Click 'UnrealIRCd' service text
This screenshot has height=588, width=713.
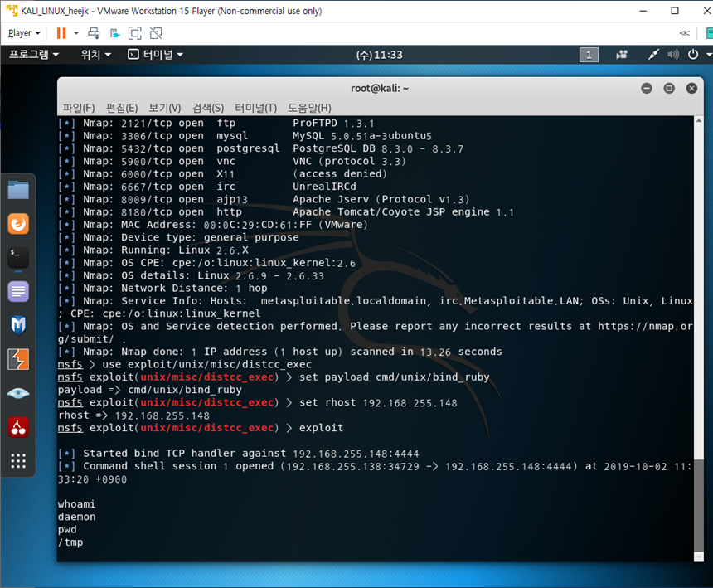point(324,187)
